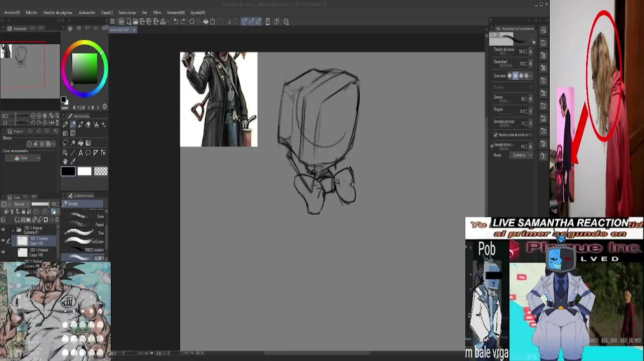Open the command bar settings gear icon
644x361 pixels.
coord(286,22)
